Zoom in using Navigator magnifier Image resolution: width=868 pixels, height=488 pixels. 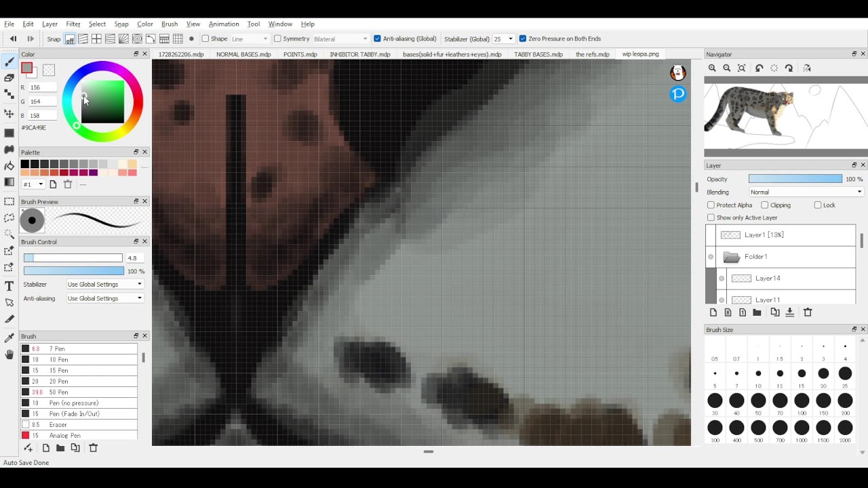point(712,68)
